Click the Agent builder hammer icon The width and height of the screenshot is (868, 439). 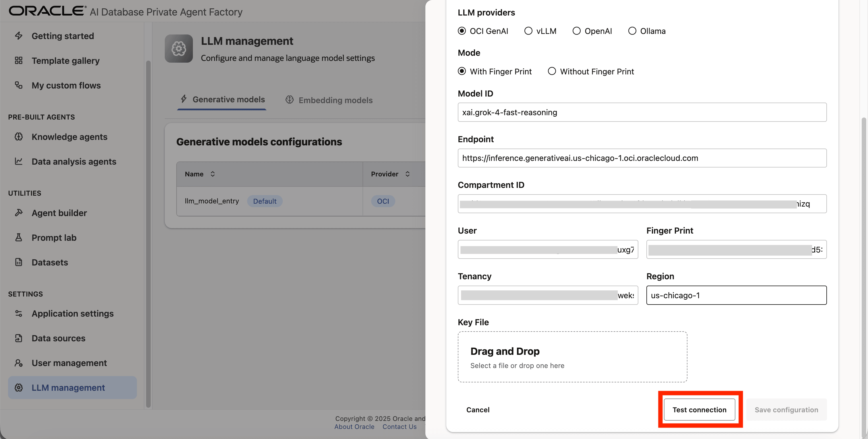19,213
